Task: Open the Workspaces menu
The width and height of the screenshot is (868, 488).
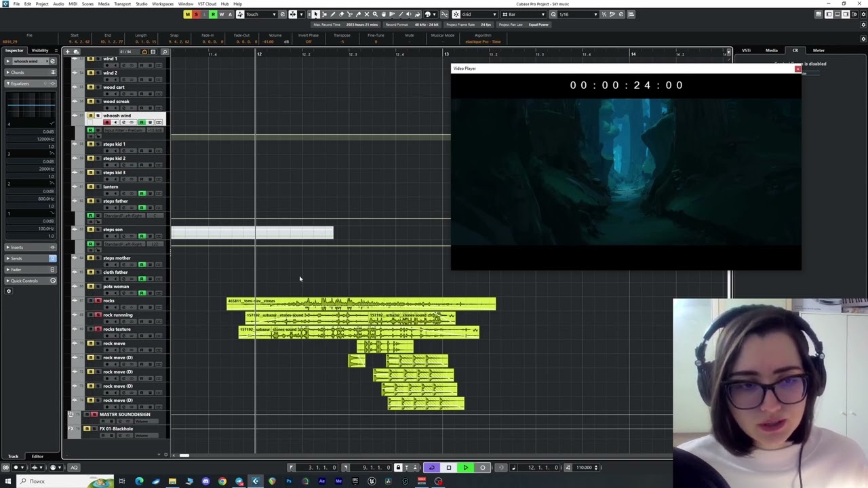Action: 163,3
